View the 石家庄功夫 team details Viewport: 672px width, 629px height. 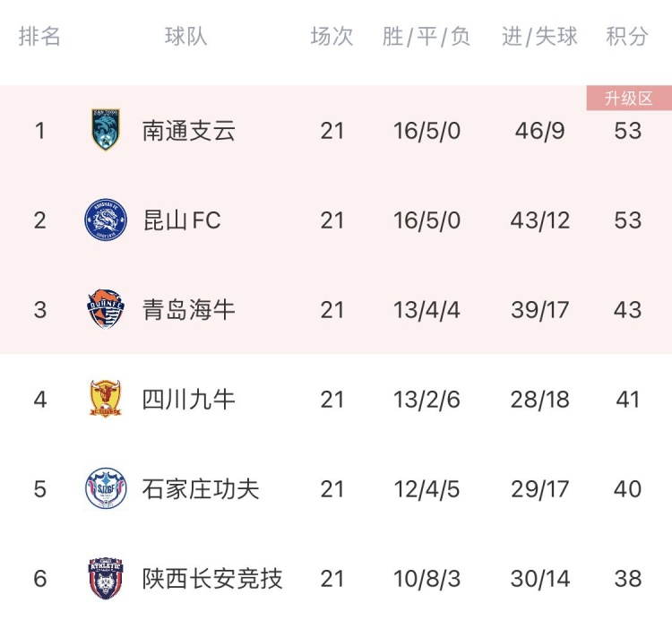(x=201, y=489)
